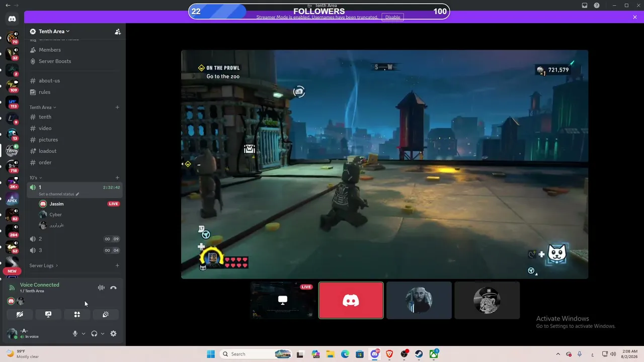Open server icon with 113 badge

coord(12,103)
